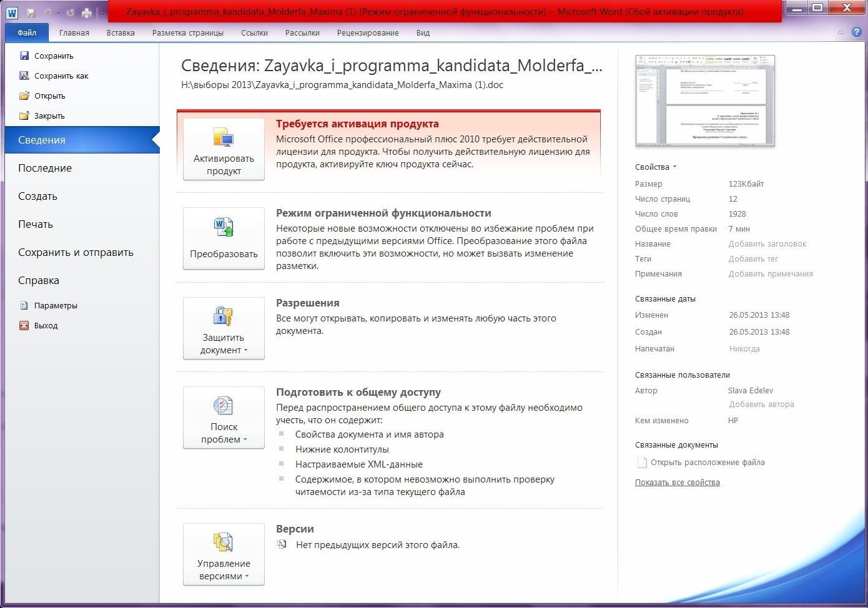868x608 pixels.
Task: Click Добавить тег tags field
Action: 753,259
